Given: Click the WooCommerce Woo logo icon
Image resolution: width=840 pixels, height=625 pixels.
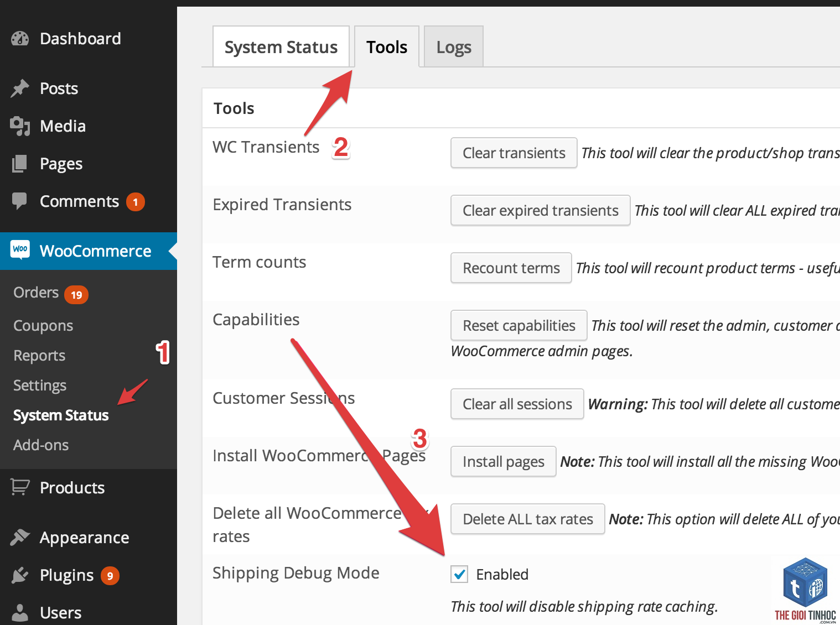Looking at the screenshot, I should coord(20,249).
